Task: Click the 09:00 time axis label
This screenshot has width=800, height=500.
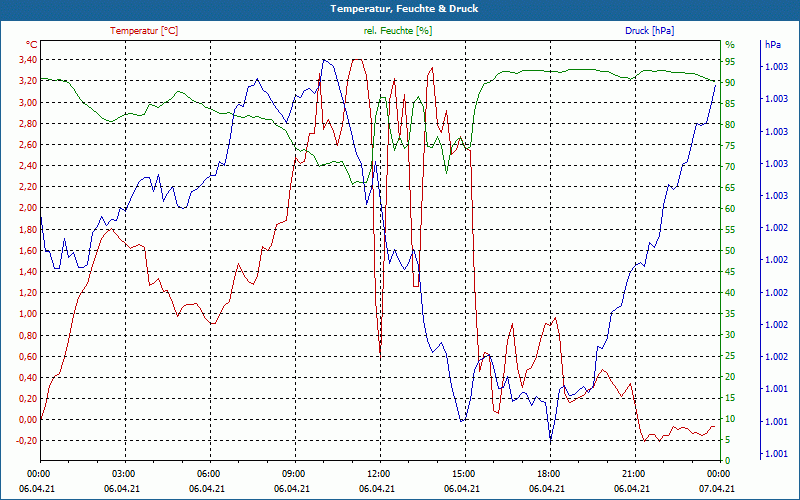Action: (294, 473)
